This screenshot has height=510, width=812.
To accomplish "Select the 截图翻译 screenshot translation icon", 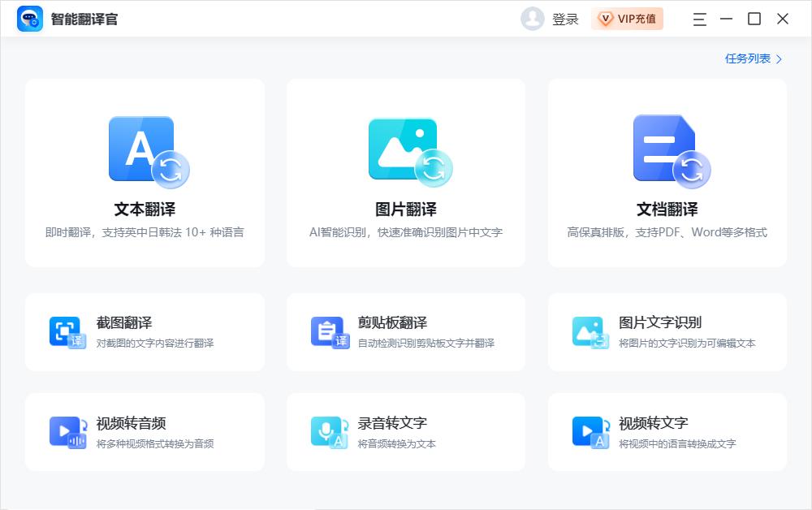I will click(x=67, y=331).
